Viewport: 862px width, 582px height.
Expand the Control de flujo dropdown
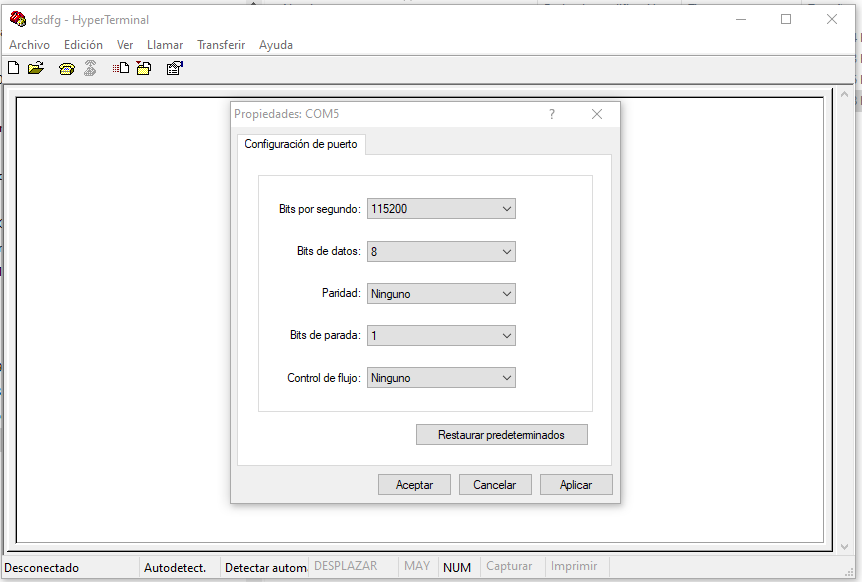(x=441, y=378)
